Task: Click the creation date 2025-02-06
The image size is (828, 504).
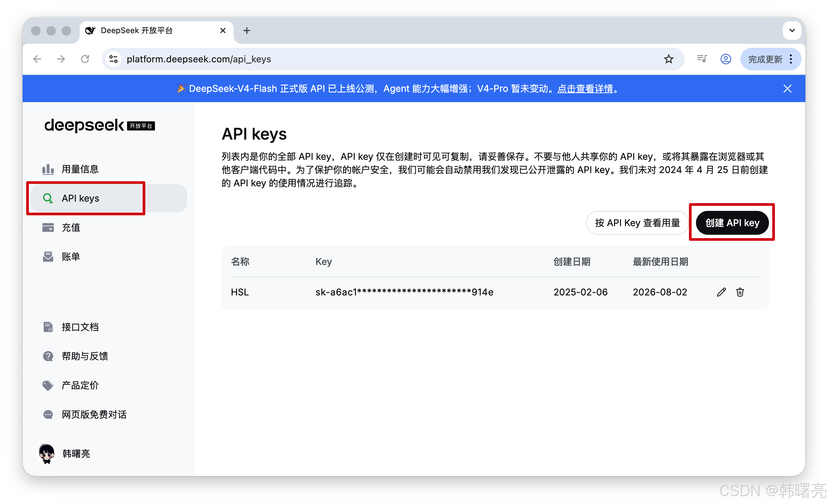Action: pos(580,292)
